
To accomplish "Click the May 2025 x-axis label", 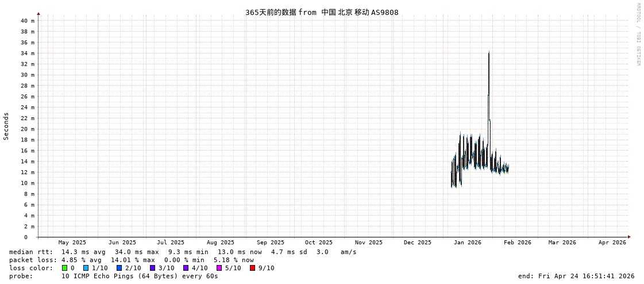I will (x=72, y=243).
